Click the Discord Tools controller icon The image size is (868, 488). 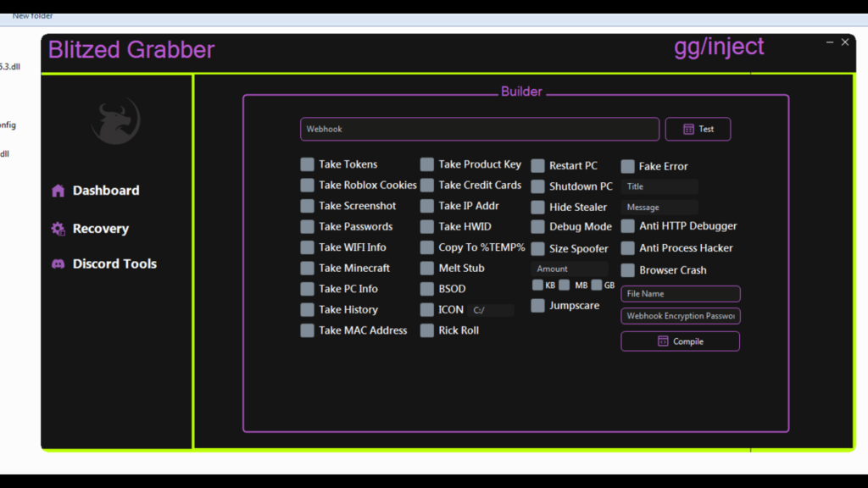[58, 264]
